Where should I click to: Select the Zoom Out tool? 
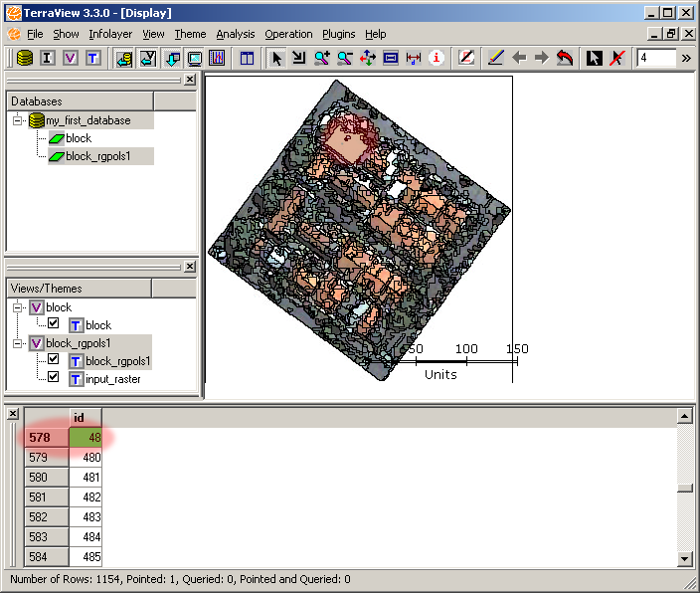[x=345, y=58]
